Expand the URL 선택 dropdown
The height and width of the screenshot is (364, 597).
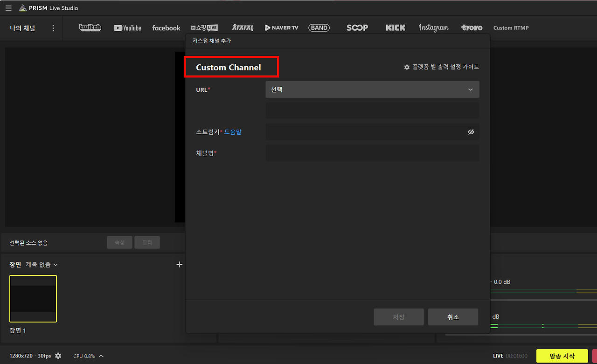[x=372, y=89]
